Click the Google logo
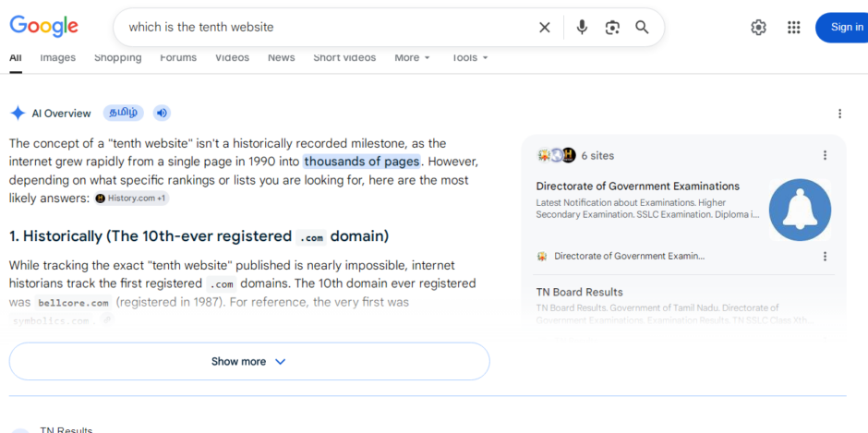 point(43,26)
